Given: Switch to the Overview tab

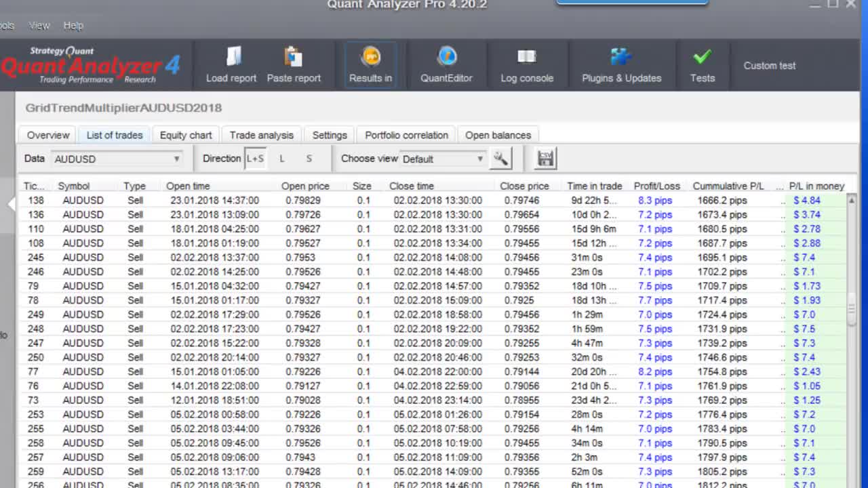Looking at the screenshot, I should tap(48, 135).
